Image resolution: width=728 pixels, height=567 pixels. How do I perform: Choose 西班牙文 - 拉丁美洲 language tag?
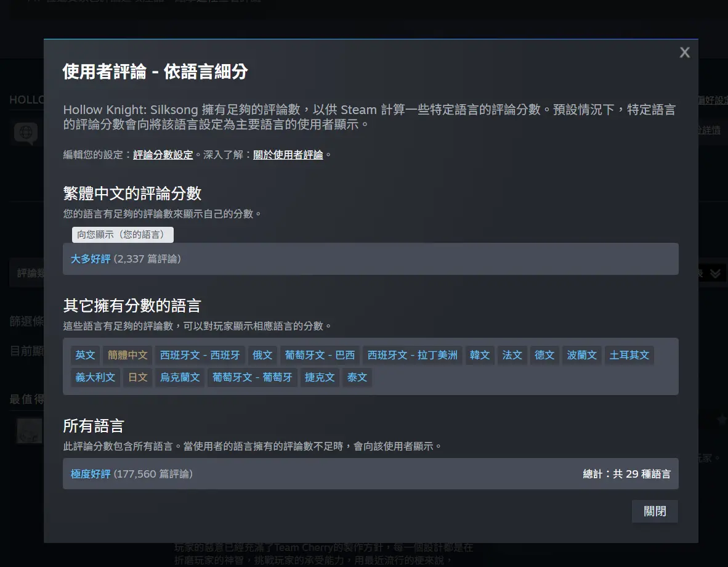412,355
